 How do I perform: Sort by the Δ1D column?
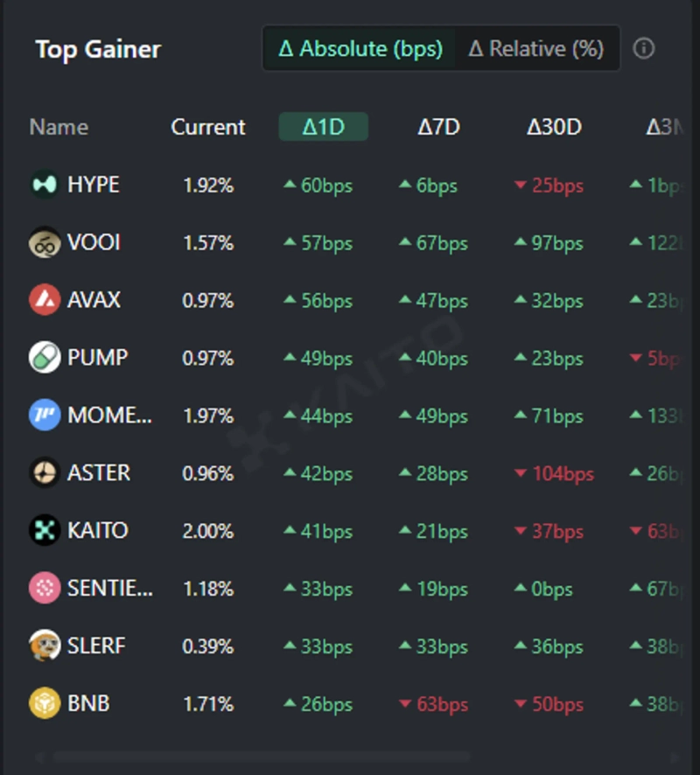click(324, 128)
